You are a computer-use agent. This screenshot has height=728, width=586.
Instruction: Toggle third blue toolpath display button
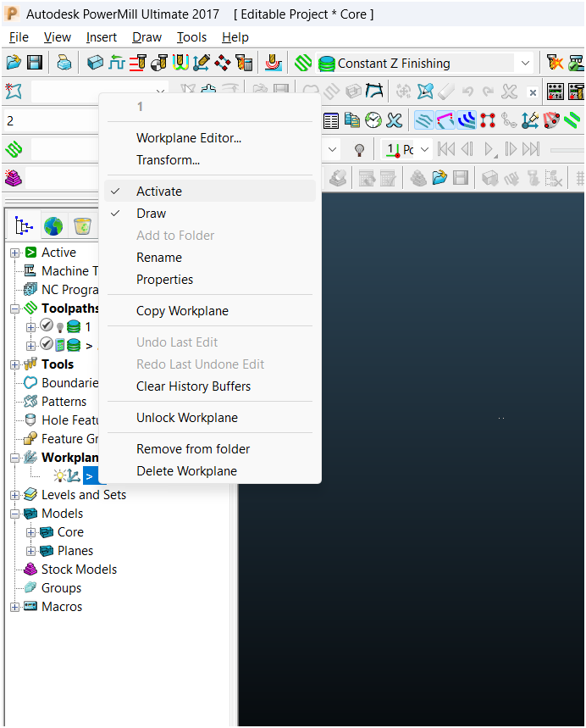(x=467, y=120)
